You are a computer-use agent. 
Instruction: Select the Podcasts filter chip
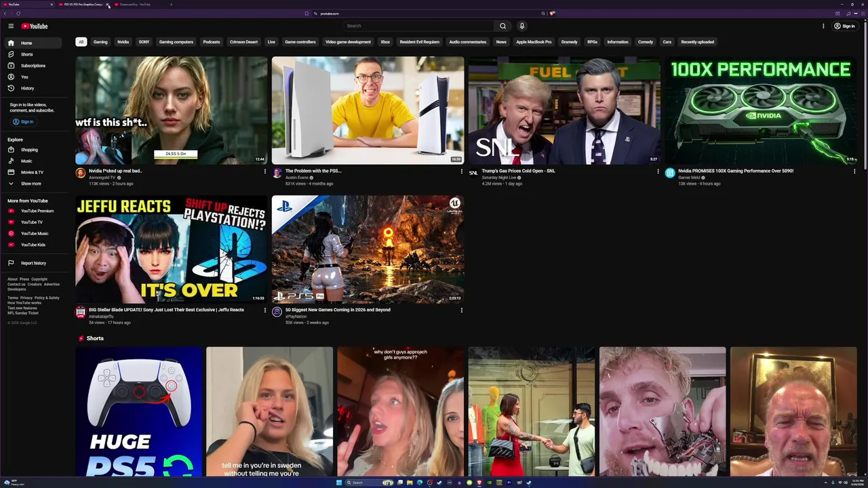click(212, 42)
